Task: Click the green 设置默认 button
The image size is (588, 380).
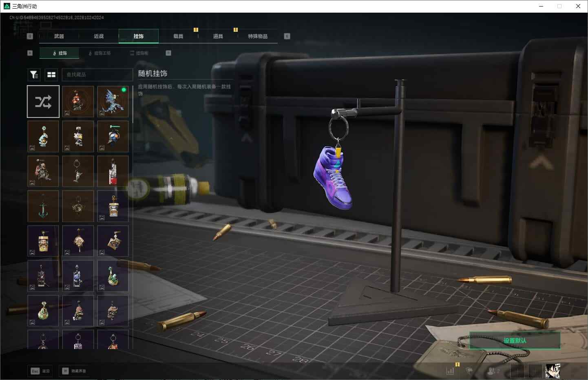Action: 515,340
